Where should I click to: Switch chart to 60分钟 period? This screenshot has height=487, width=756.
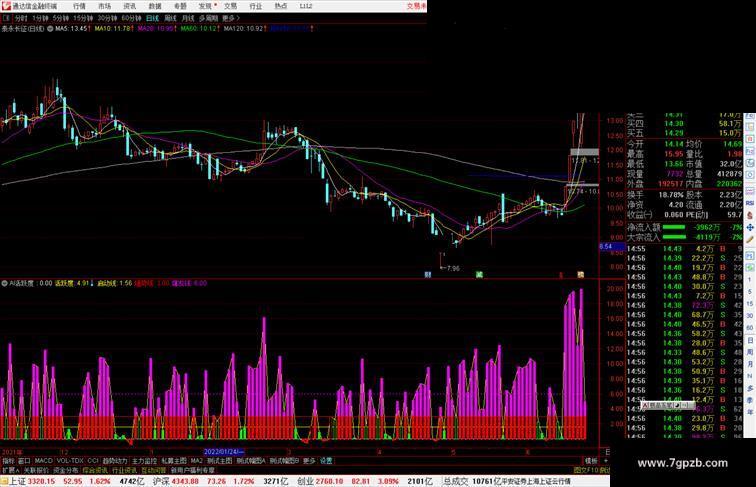pyautogui.click(x=131, y=18)
